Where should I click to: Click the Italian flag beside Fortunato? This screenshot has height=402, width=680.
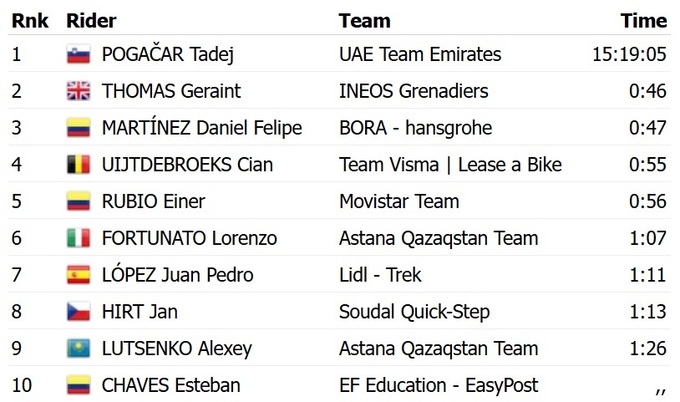pos(78,239)
